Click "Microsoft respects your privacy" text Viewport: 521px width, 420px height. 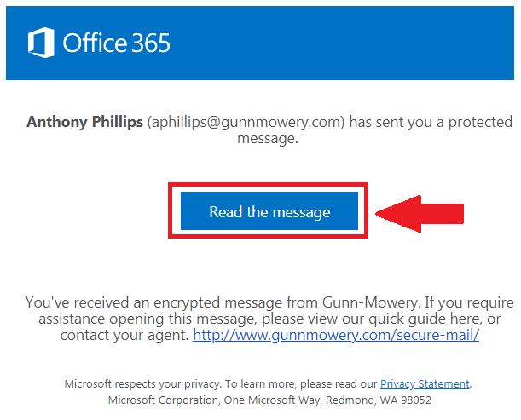tap(142, 384)
